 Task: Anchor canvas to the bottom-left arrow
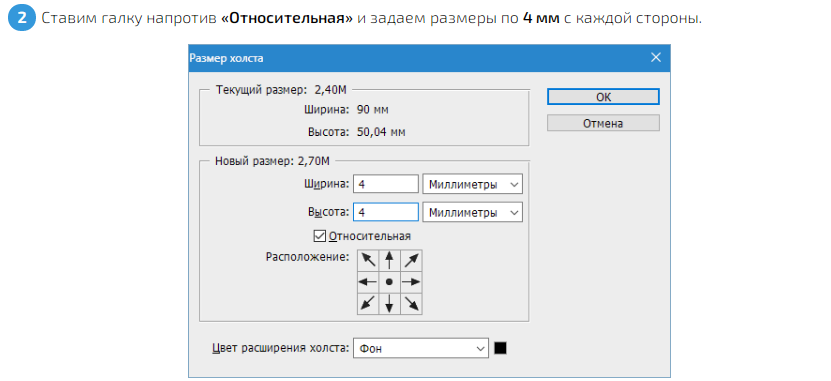pyautogui.click(x=368, y=304)
